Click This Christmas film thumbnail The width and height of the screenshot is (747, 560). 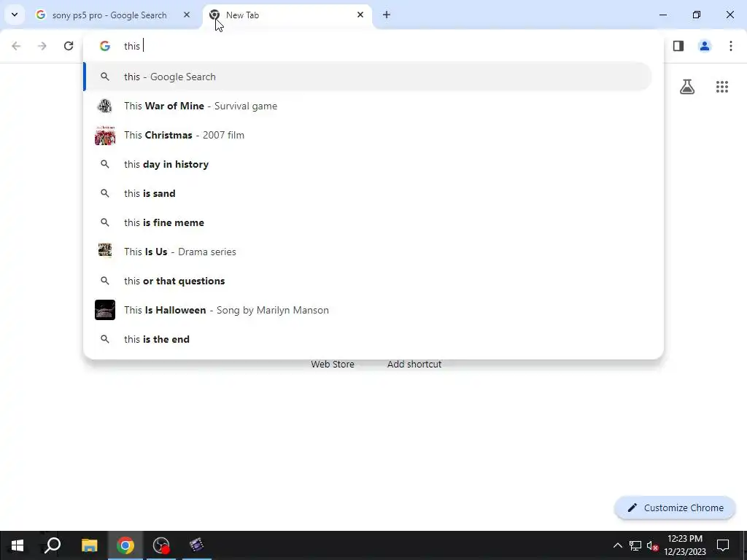[x=105, y=135]
